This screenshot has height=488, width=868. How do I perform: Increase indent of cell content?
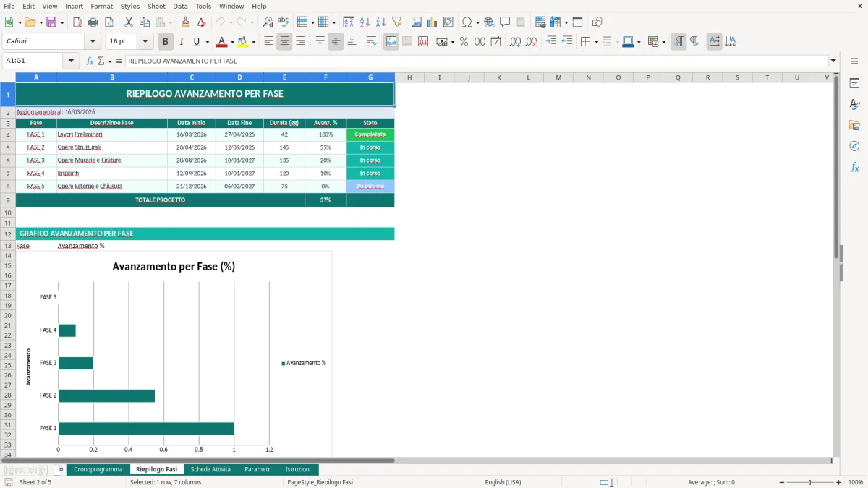pyautogui.click(x=551, y=42)
